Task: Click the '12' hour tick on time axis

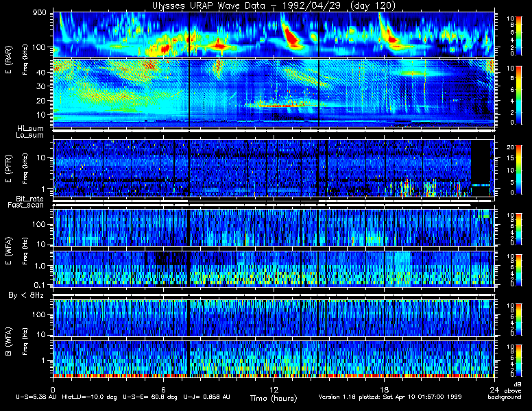Action: [274, 389]
